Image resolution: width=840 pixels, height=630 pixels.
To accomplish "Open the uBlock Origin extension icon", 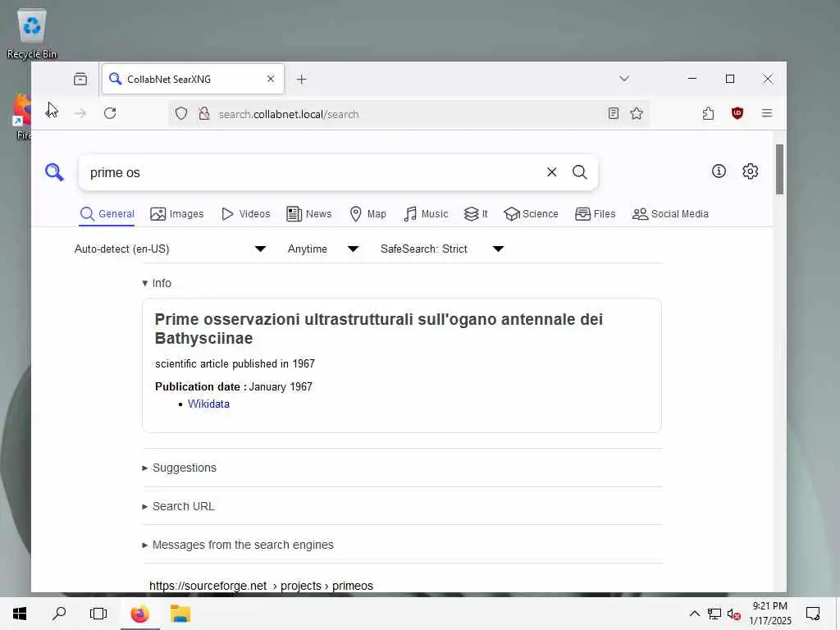I will (737, 113).
